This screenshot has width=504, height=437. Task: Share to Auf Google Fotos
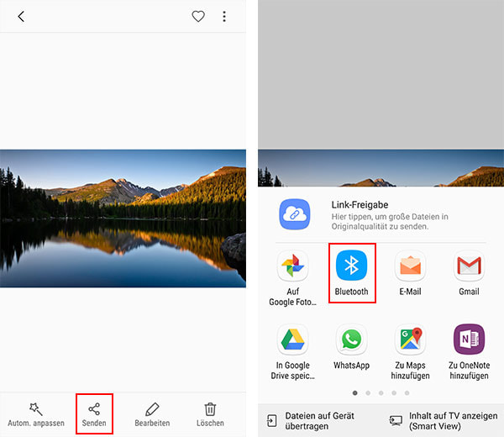293,277
